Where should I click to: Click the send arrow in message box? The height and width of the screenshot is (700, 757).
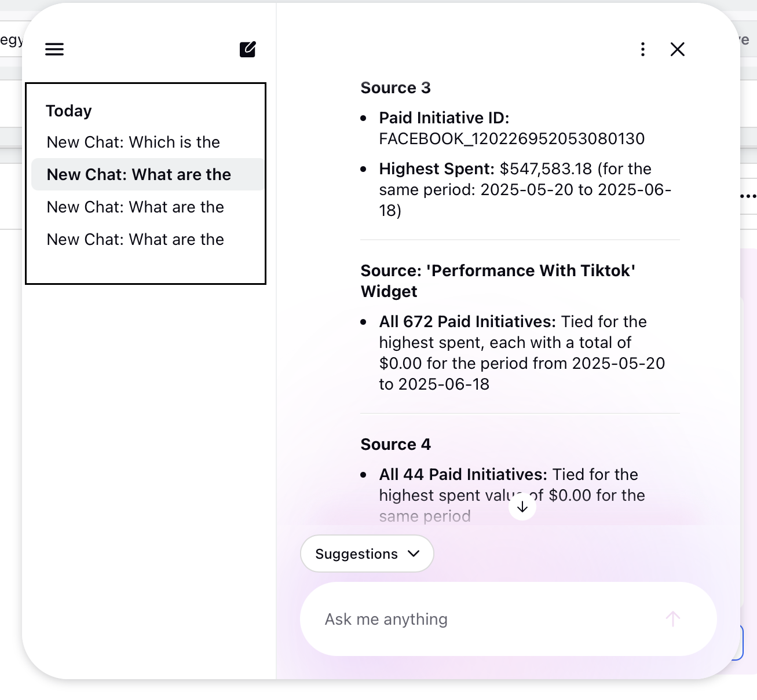coord(673,619)
